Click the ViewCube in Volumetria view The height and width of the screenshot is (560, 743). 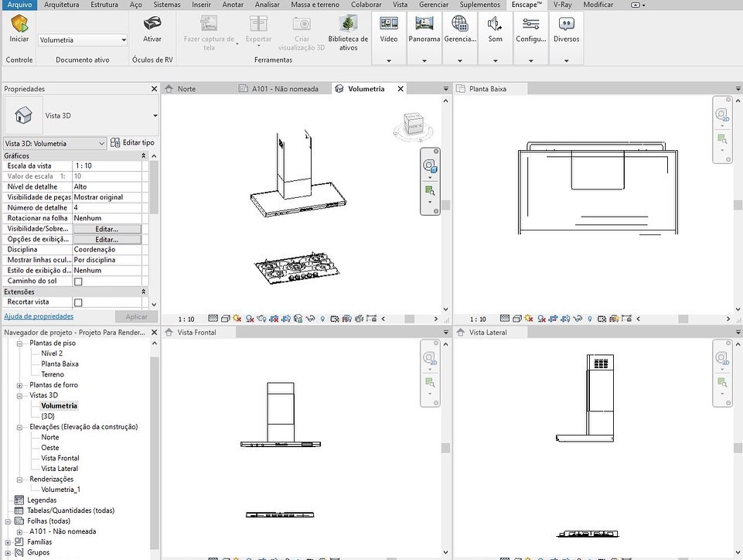pos(413,125)
